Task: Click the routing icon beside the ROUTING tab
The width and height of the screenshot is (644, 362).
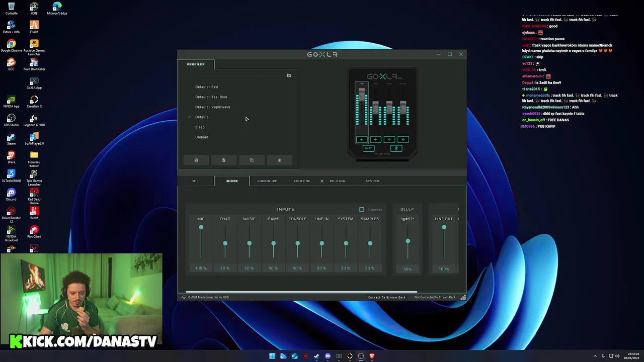Action: [x=322, y=181]
